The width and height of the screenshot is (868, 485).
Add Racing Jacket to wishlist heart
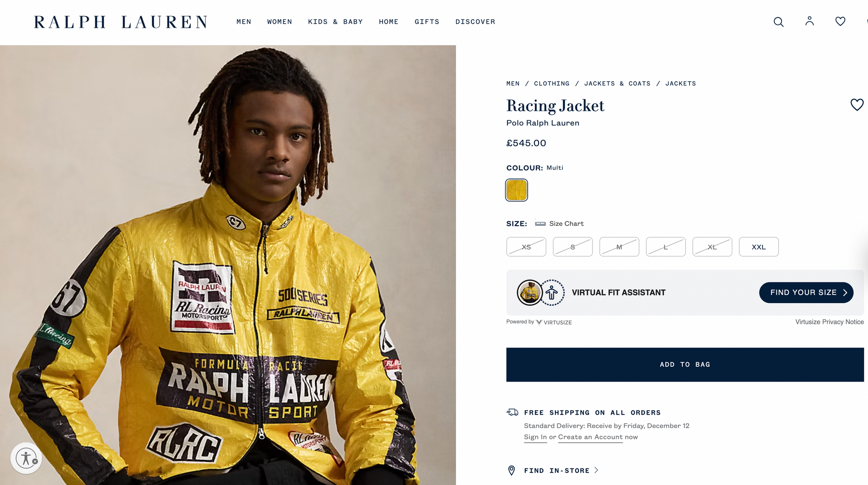[x=857, y=105]
